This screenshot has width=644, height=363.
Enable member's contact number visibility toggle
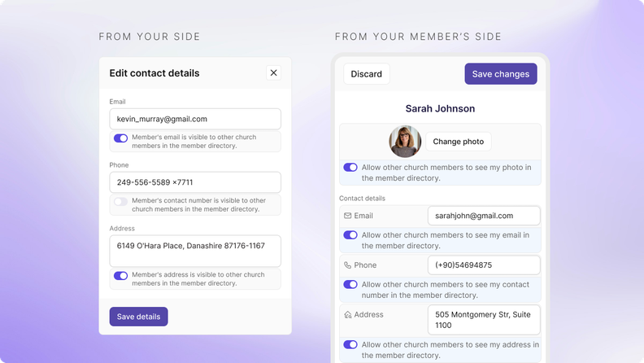coord(120,201)
